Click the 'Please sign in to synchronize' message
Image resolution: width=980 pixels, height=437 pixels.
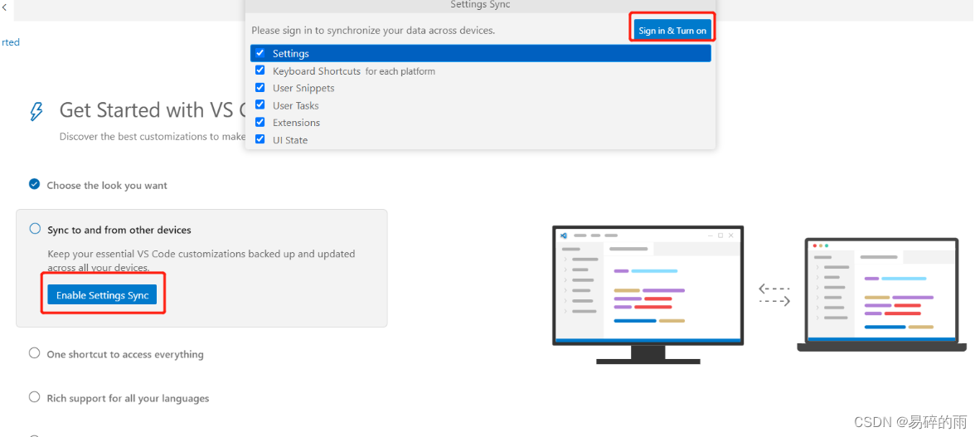[373, 30]
